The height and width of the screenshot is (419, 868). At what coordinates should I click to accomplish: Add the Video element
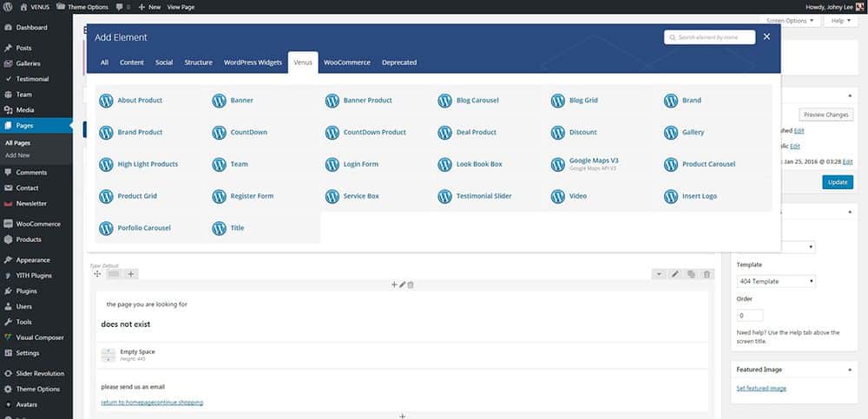[x=603, y=196]
